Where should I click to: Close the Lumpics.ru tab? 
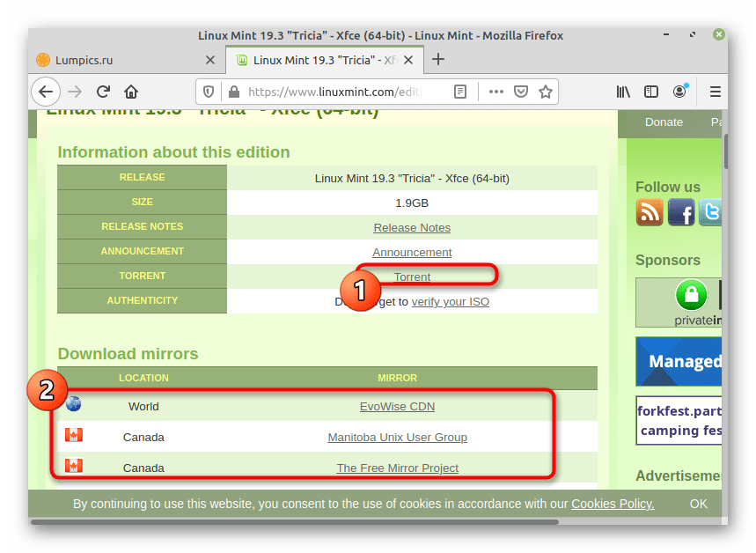(210, 60)
